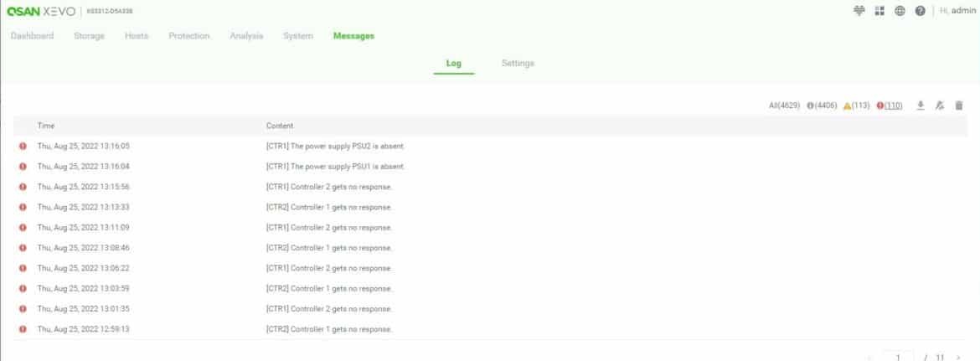Clear logs with the trash icon
The width and height of the screenshot is (980, 361).
(x=959, y=106)
